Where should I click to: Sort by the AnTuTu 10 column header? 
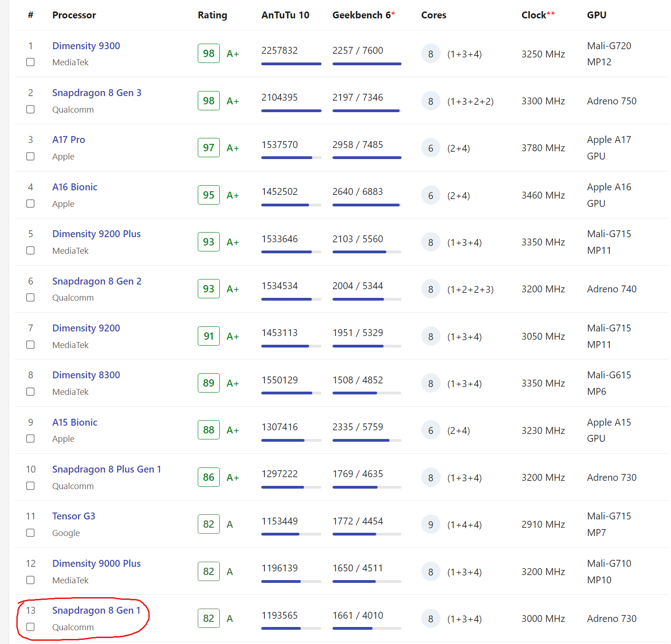point(285,15)
